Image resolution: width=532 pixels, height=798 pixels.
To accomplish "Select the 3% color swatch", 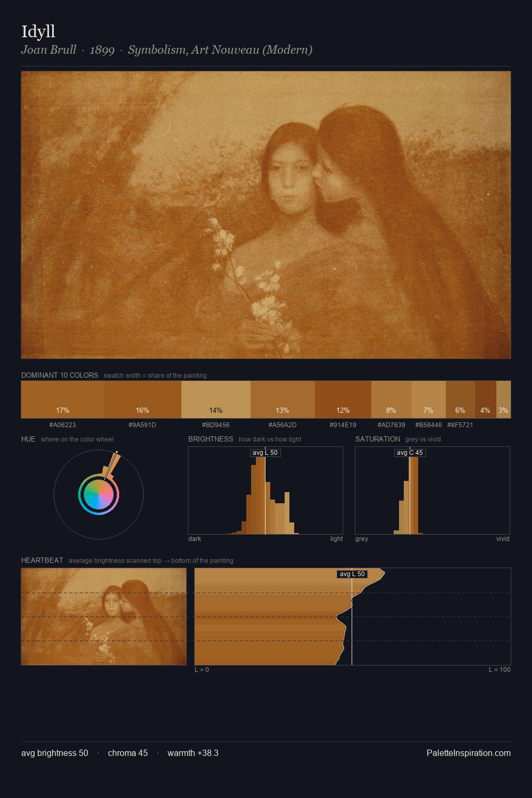I will click(503, 400).
